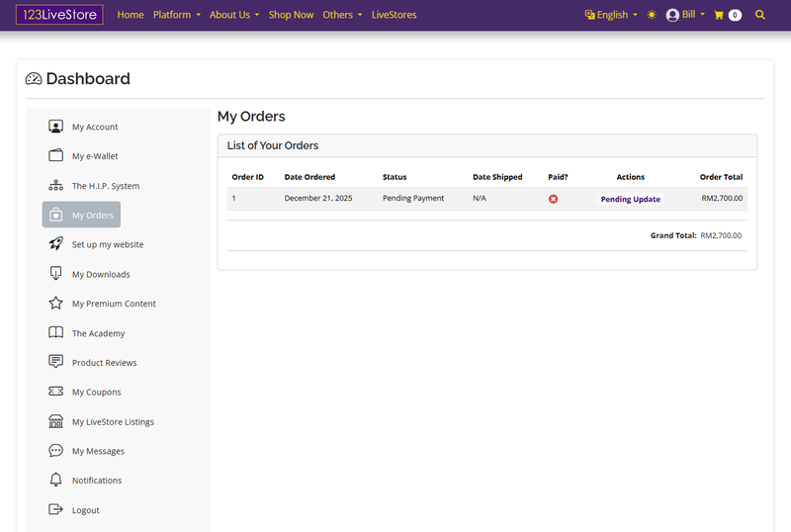Expand the Platform dropdown menu
This screenshot has height=532, width=791.
[x=176, y=15]
